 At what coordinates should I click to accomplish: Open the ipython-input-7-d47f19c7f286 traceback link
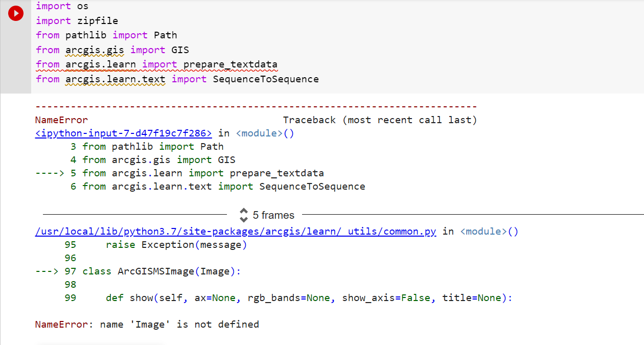[x=123, y=133]
